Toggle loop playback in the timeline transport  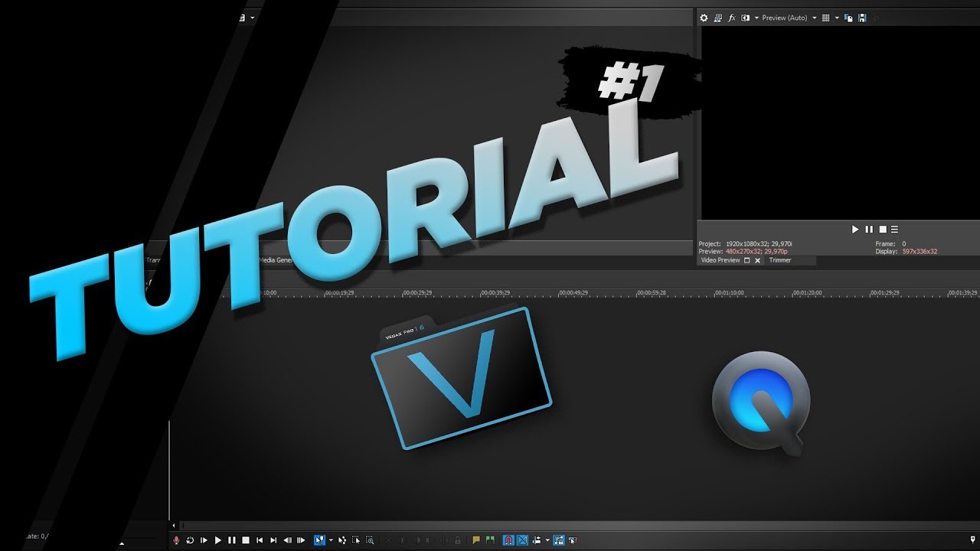(x=190, y=540)
